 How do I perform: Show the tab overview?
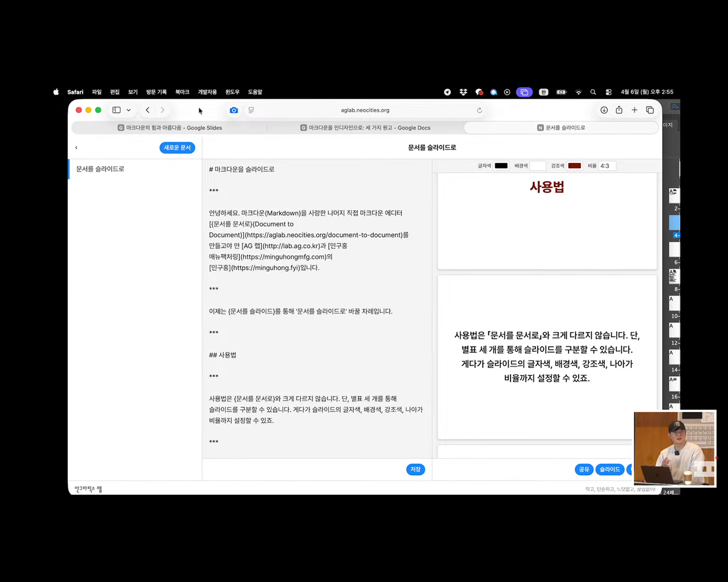[x=650, y=110]
